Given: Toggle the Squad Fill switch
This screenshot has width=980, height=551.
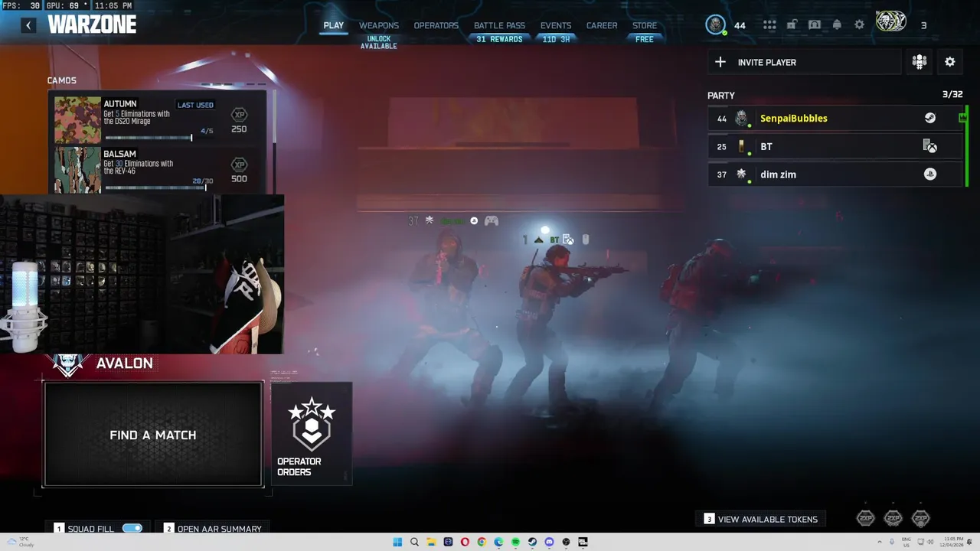Looking at the screenshot, I should click(132, 528).
